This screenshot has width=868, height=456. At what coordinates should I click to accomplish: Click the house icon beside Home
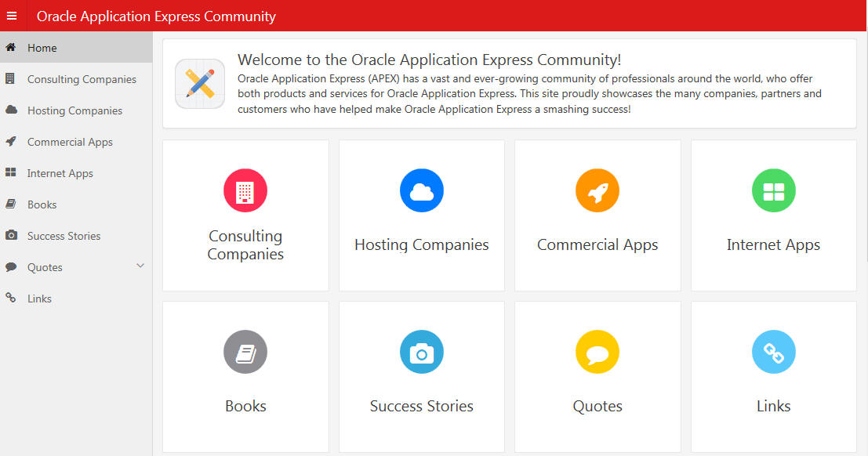pos(10,47)
